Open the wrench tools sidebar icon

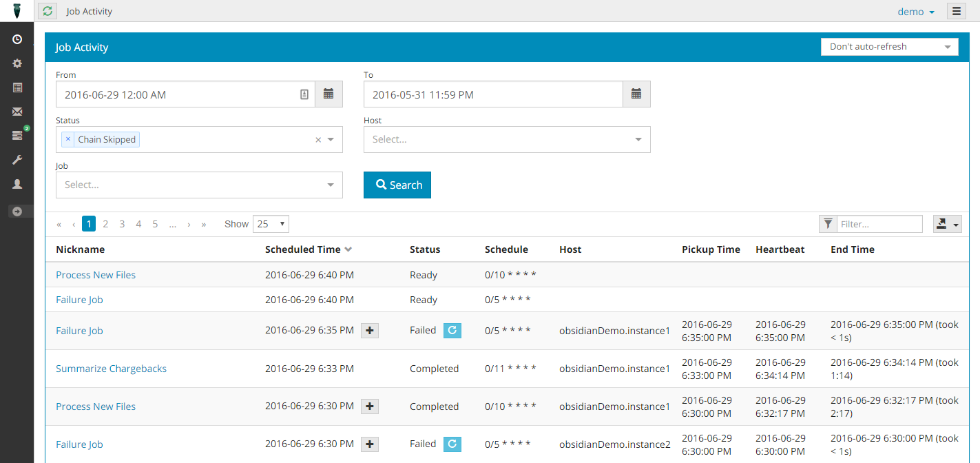coord(17,160)
